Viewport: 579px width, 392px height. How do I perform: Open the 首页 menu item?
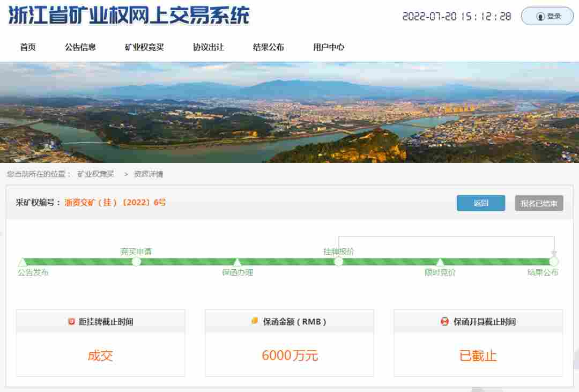tap(28, 47)
